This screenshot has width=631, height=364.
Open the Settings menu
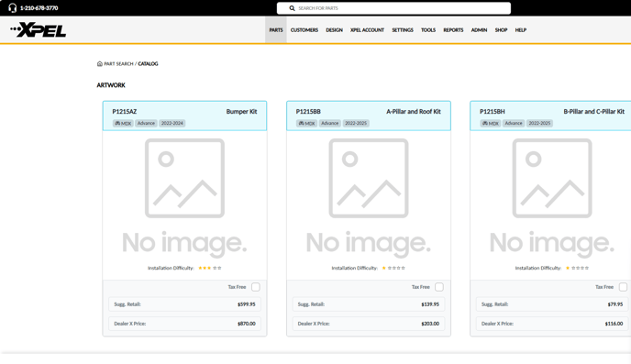tap(403, 29)
